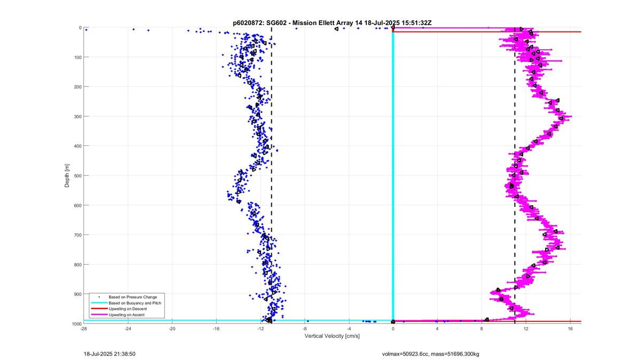
Task: Click the depth axis tick label '200'
Action: [77, 87]
